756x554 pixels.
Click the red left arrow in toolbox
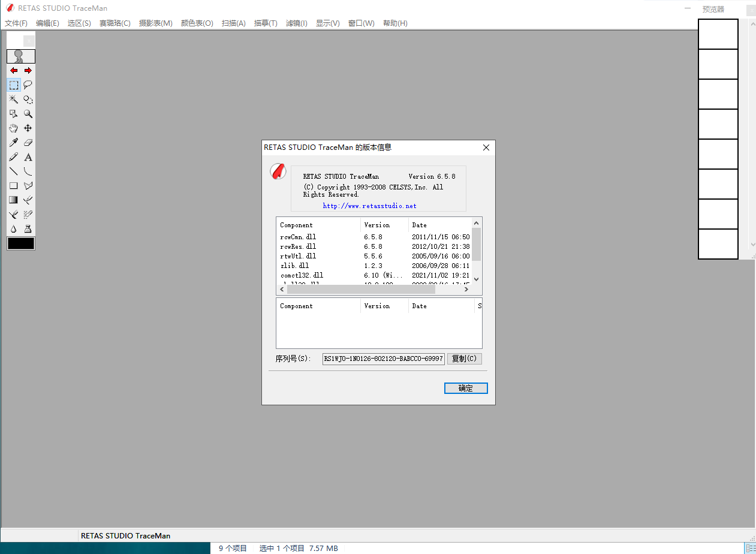coord(14,71)
